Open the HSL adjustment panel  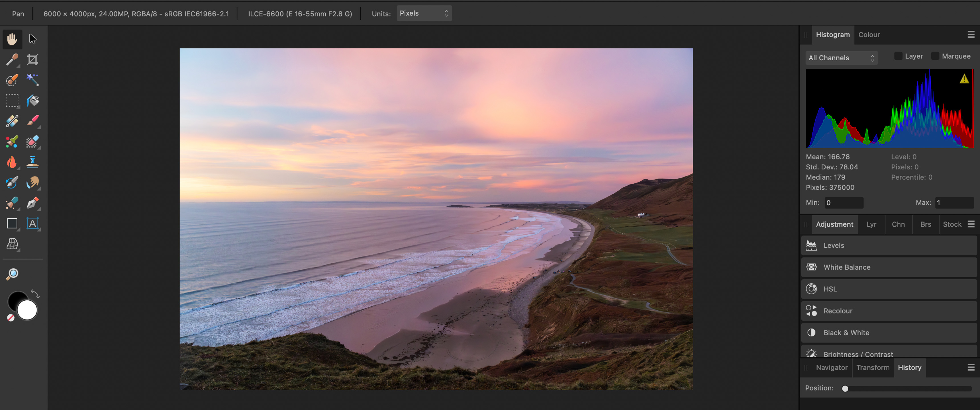830,288
